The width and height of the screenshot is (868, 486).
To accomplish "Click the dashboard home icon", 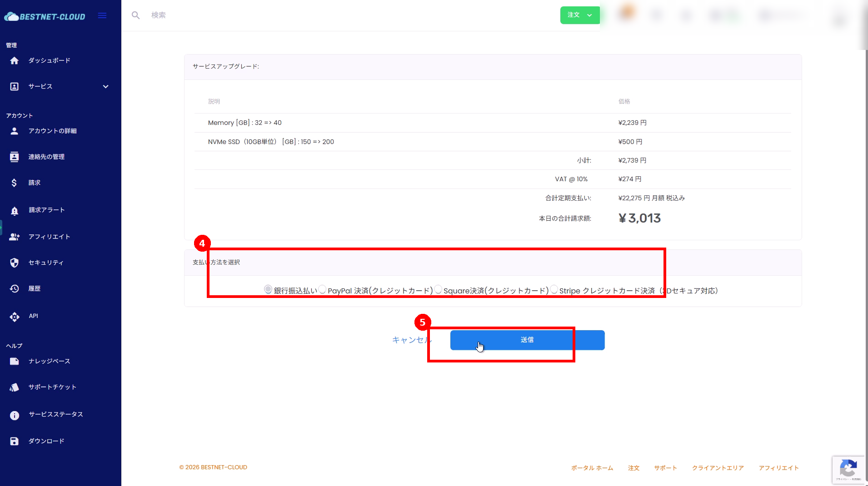I will tap(15, 61).
